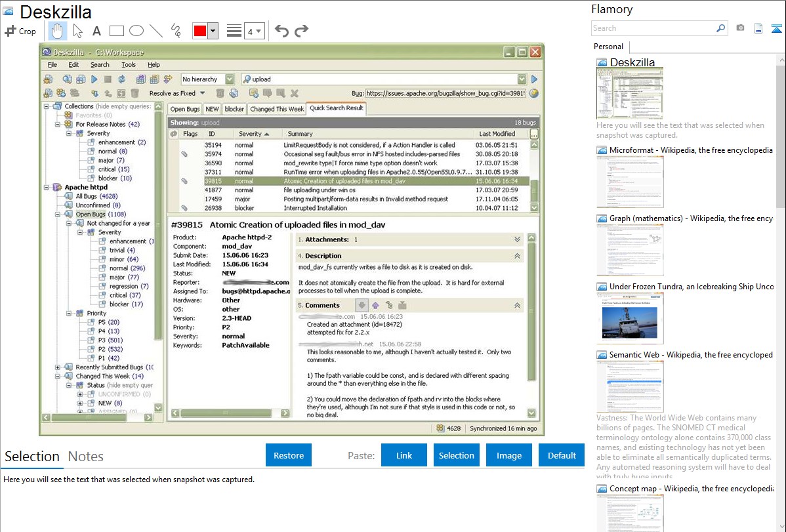Screen dimensions: 786x532
Task: Click the blue Selection paste button
Action: (457, 455)
